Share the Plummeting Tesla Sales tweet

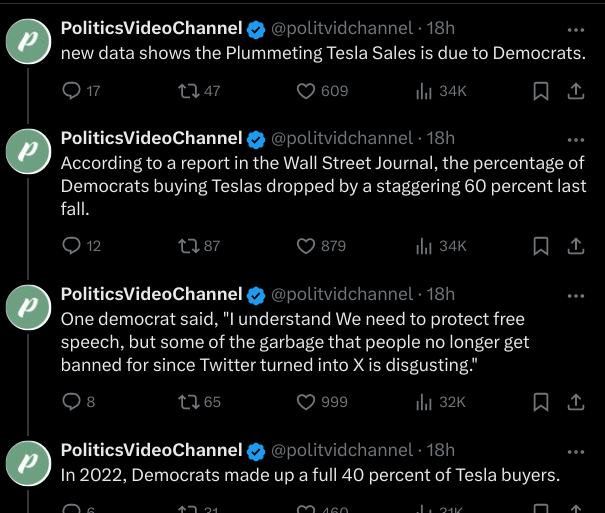point(576,91)
